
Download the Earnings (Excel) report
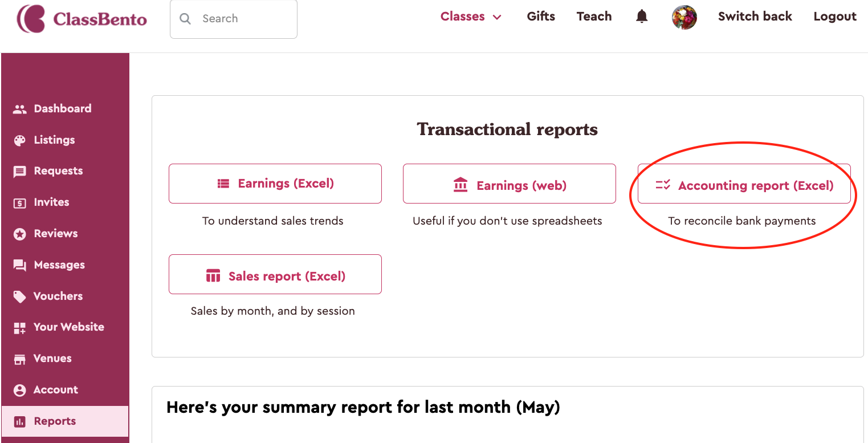(x=275, y=184)
